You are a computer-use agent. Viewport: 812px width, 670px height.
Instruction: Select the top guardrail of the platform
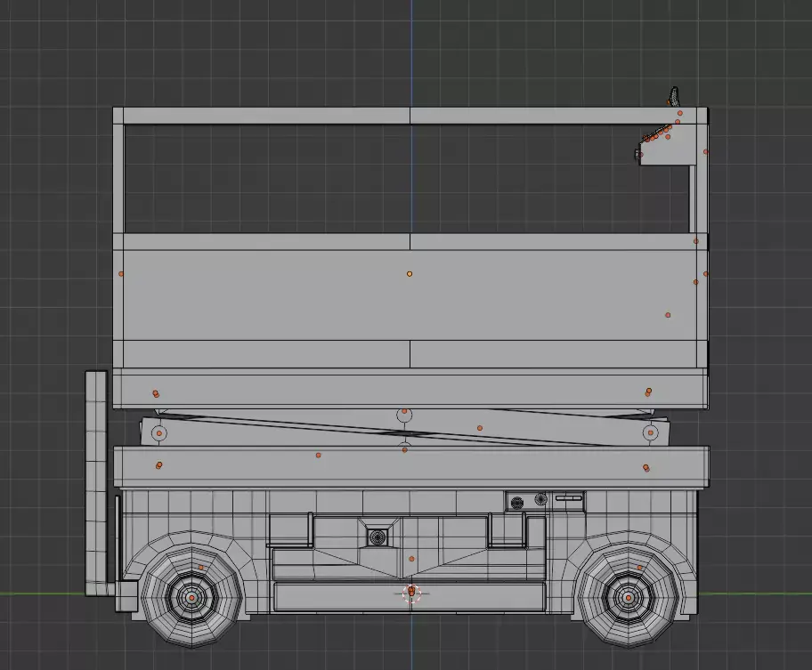410,116
